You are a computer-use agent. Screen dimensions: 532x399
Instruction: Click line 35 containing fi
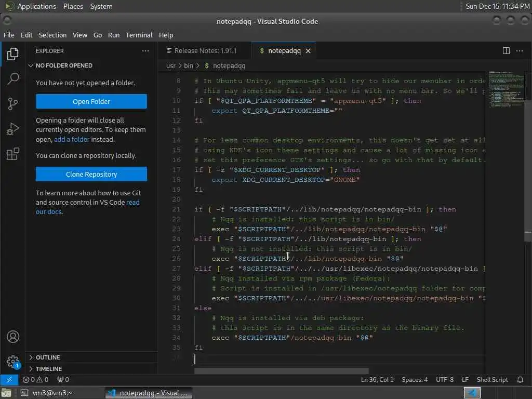coord(198,348)
